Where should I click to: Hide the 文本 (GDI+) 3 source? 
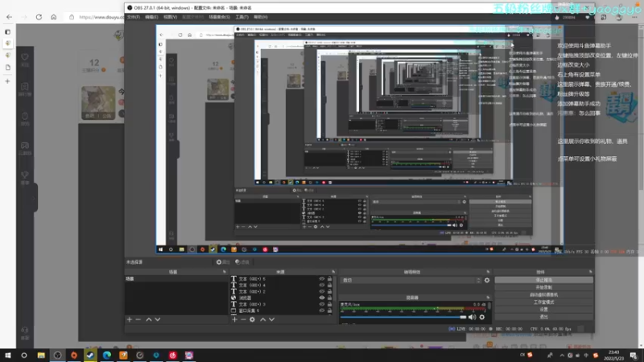point(321,304)
